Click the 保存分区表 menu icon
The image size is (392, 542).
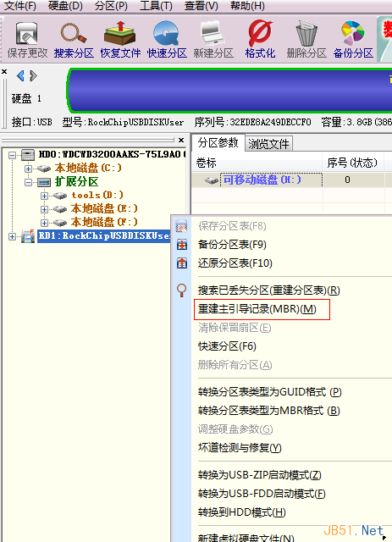(x=182, y=226)
